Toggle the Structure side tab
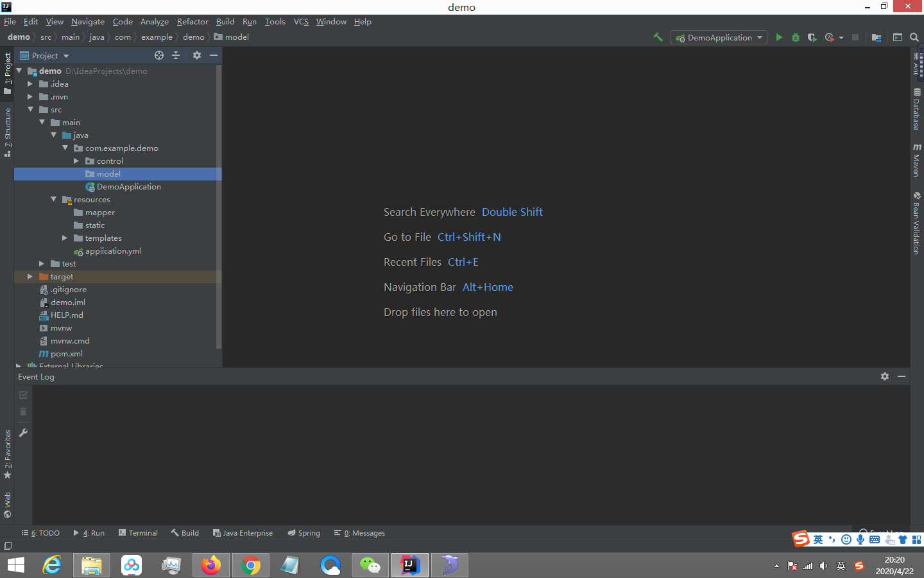 (x=8, y=132)
